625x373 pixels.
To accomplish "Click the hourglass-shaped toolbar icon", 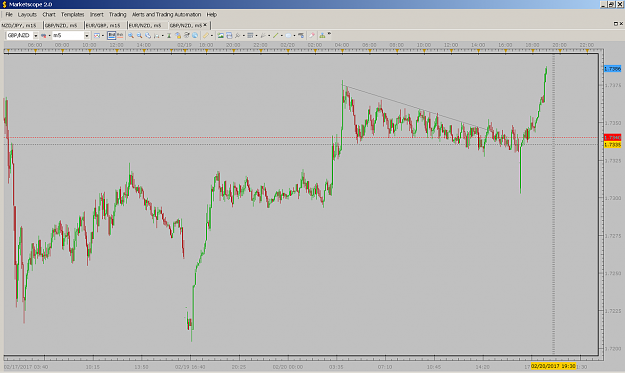I will [169, 35].
